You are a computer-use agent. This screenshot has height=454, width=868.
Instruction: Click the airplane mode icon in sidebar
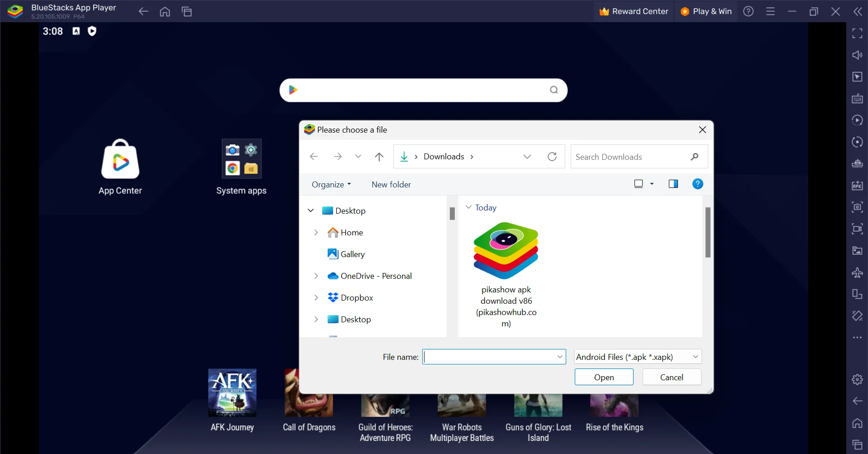[x=857, y=272]
